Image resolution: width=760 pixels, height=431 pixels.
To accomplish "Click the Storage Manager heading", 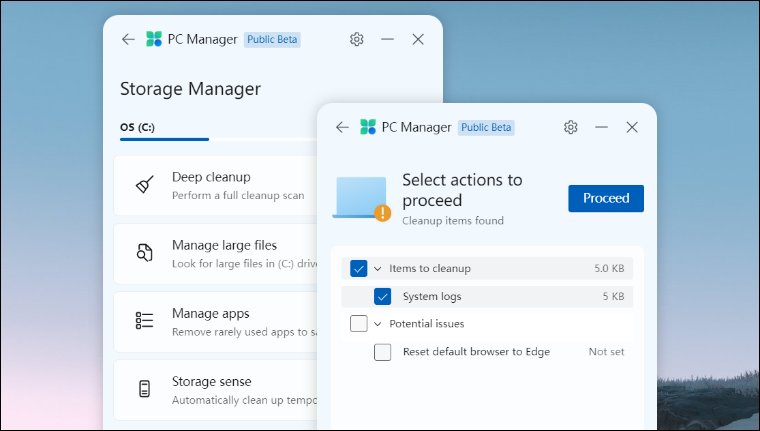I will (x=190, y=89).
